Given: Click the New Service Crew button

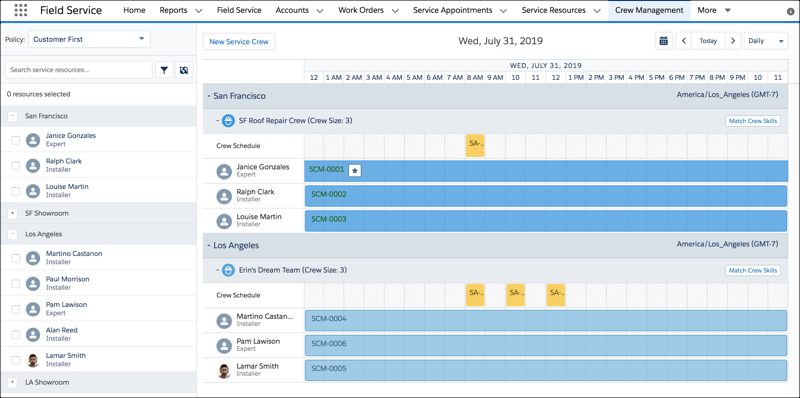Looking at the screenshot, I should tap(239, 42).
